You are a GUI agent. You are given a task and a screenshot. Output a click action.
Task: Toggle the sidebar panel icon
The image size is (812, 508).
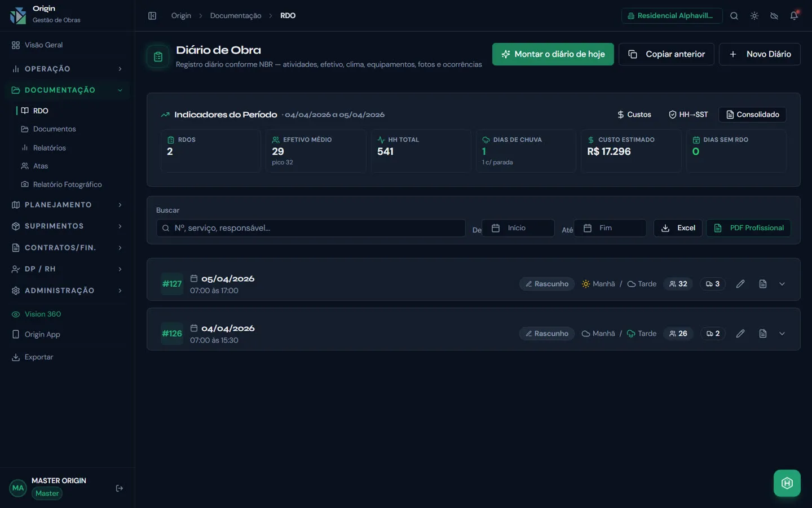152,16
